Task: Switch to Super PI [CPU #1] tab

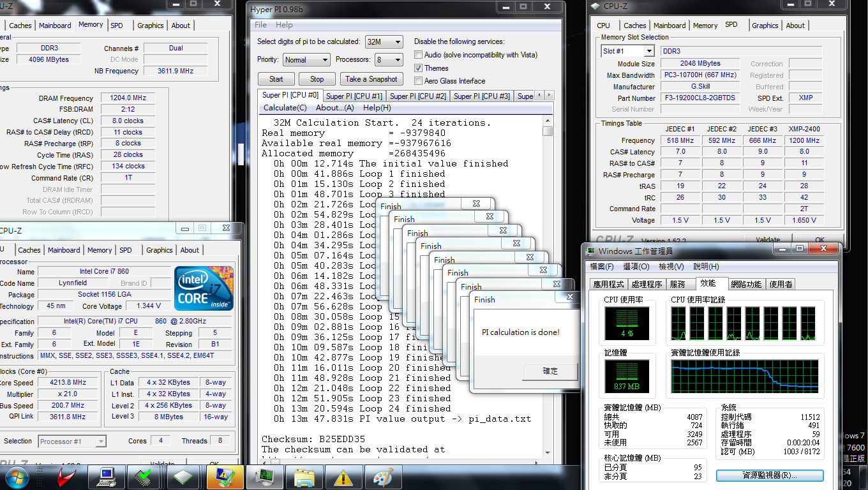Action: tap(354, 96)
